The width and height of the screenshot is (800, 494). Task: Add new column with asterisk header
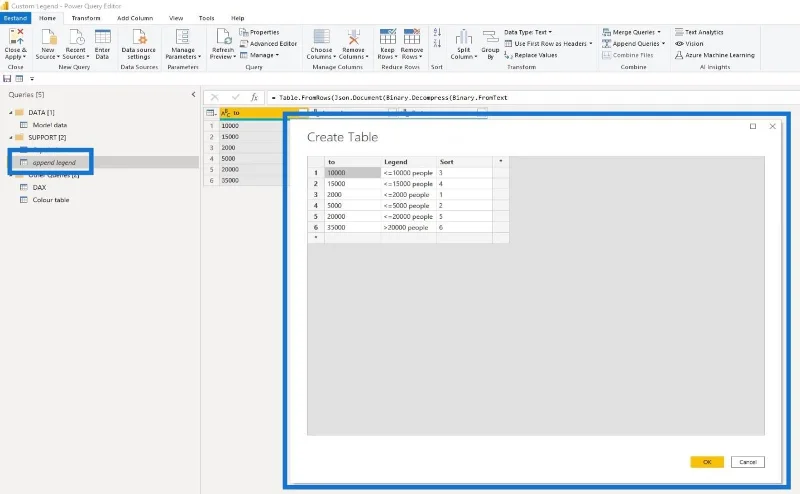501,162
